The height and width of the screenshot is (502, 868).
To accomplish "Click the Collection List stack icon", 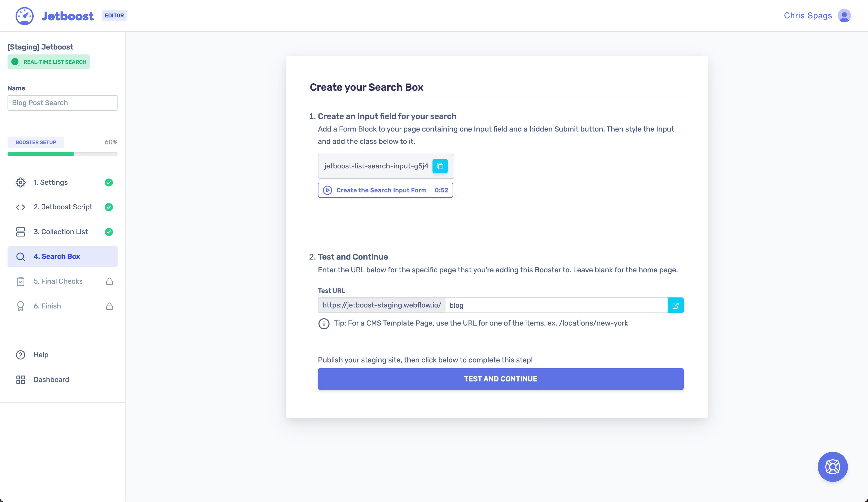I will click(x=21, y=232).
